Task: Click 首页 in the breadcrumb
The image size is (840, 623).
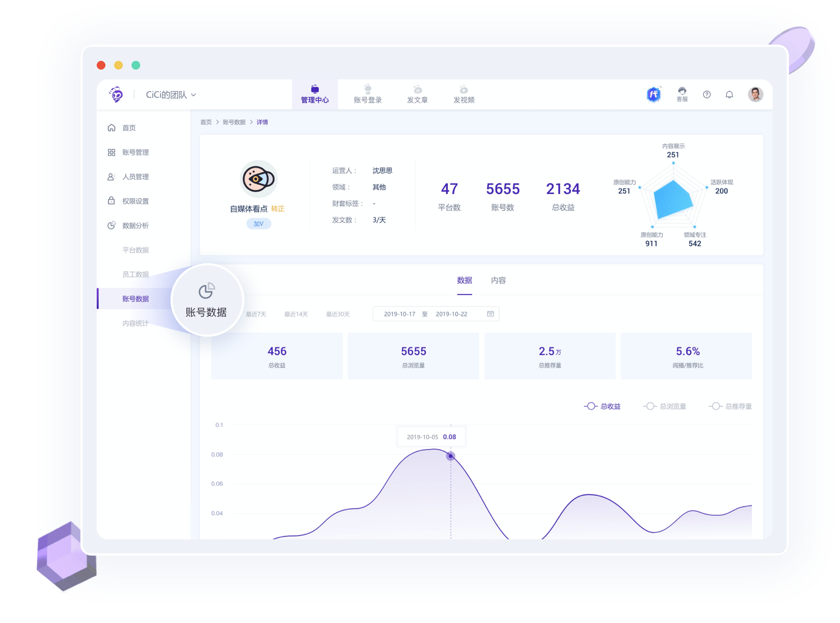Action: (x=206, y=122)
